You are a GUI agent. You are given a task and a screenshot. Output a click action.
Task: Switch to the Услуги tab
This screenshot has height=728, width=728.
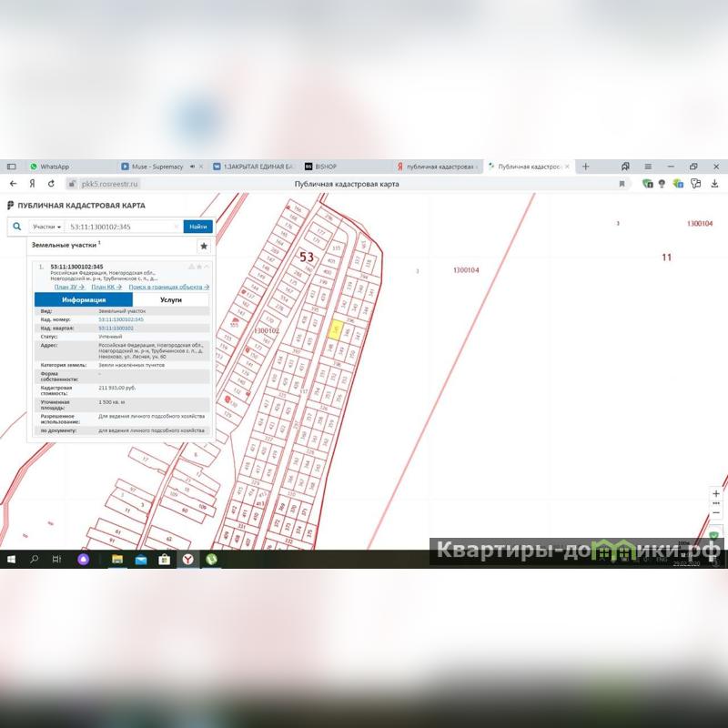(170, 299)
